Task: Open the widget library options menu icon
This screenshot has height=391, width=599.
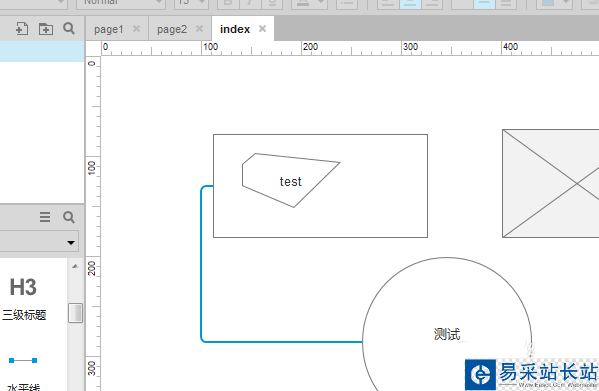Action: point(45,217)
